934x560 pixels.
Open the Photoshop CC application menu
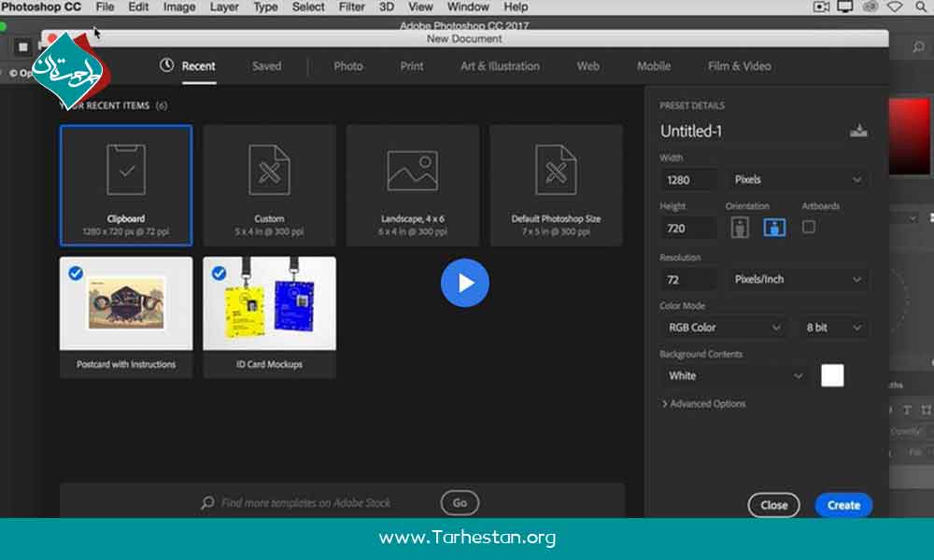[41, 7]
